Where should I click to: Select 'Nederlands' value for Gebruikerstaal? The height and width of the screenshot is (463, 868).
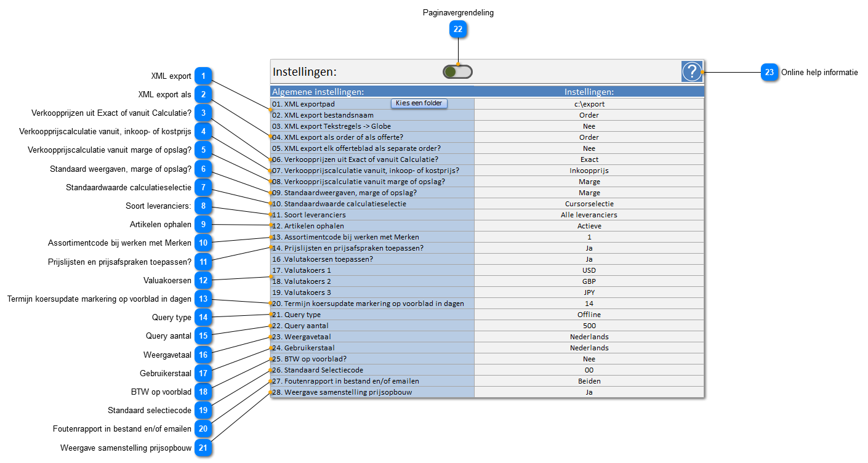coord(589,348)
